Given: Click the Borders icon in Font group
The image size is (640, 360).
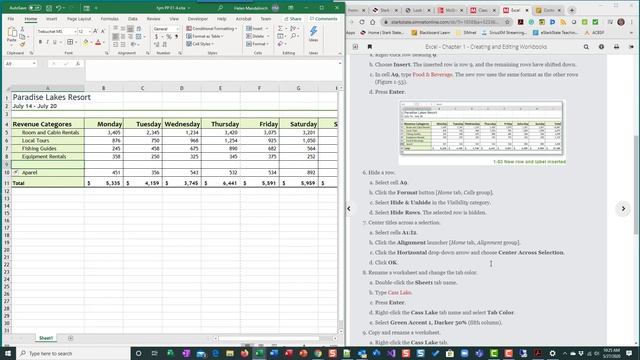Looking at the screenshot, I should tap(70, 42).
